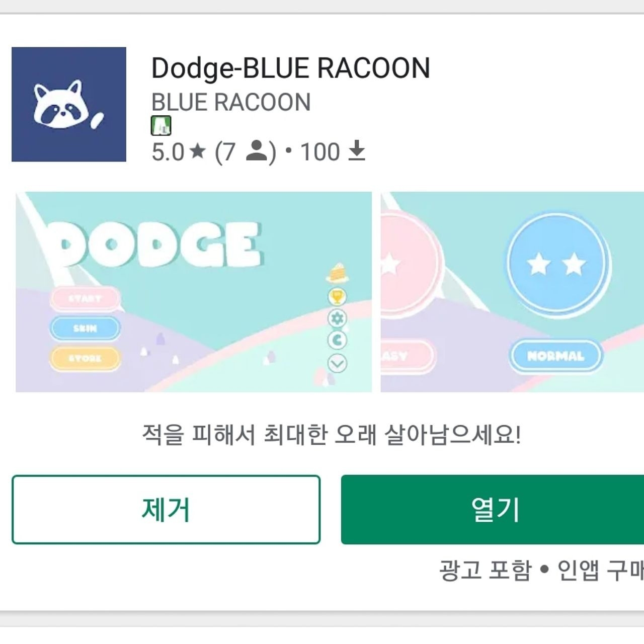The width and height of the screenshot is (644, 644).
Task: Open the blue raccoon app icon
Action: (x=69, y=104)
